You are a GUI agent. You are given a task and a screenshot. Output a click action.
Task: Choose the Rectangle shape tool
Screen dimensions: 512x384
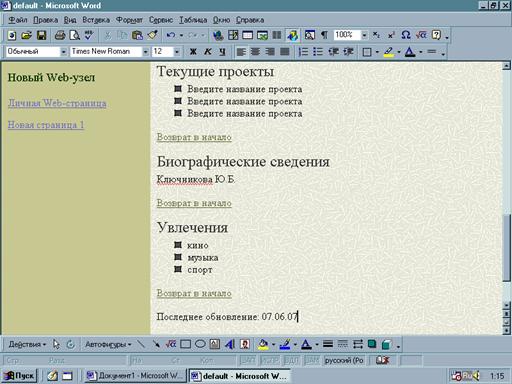point(185,344)
